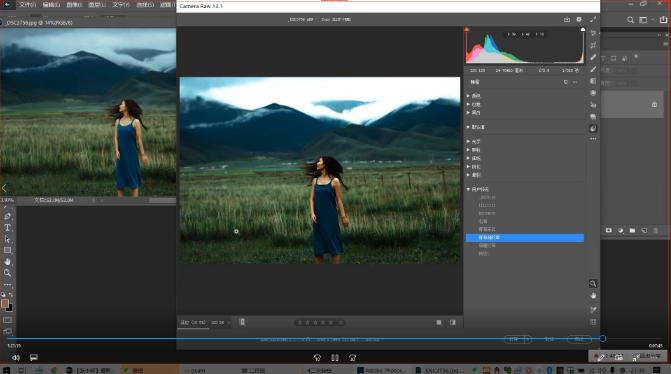Toggle Photoshop Quick Mask mode
The height and width of the screenshot is (374, 671).
pos(8,320)
